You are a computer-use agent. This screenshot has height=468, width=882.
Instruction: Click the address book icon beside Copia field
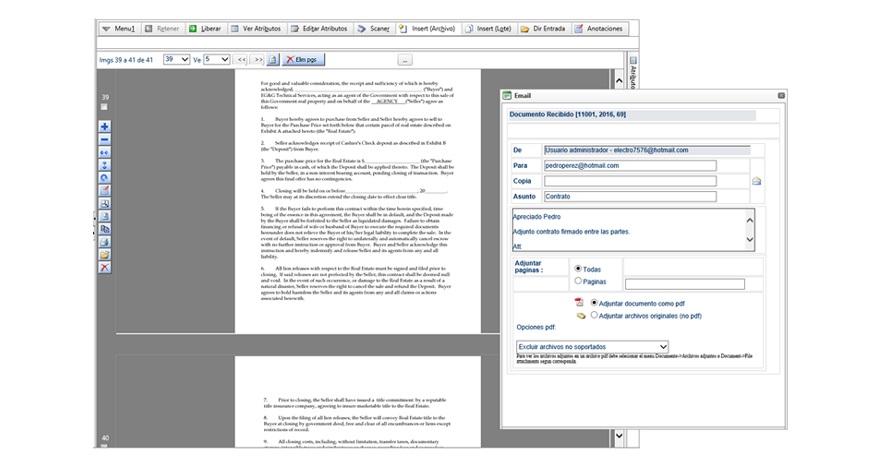757,181
